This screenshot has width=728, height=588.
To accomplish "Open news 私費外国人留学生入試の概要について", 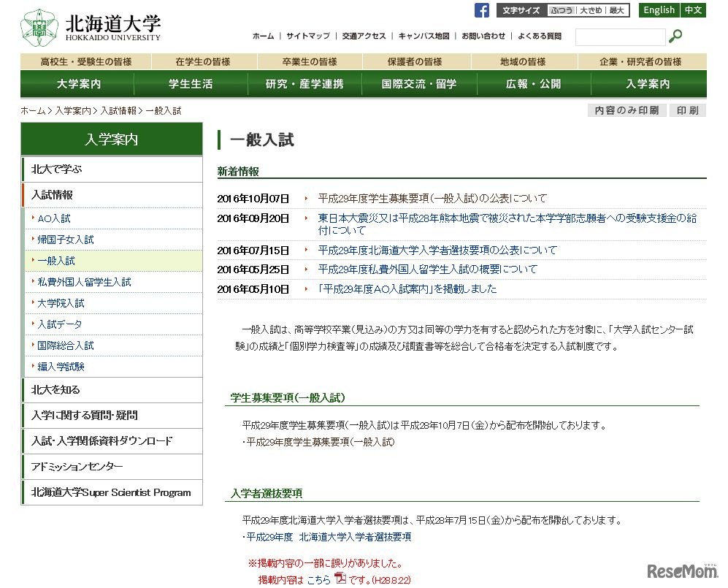I will [427, 270].
